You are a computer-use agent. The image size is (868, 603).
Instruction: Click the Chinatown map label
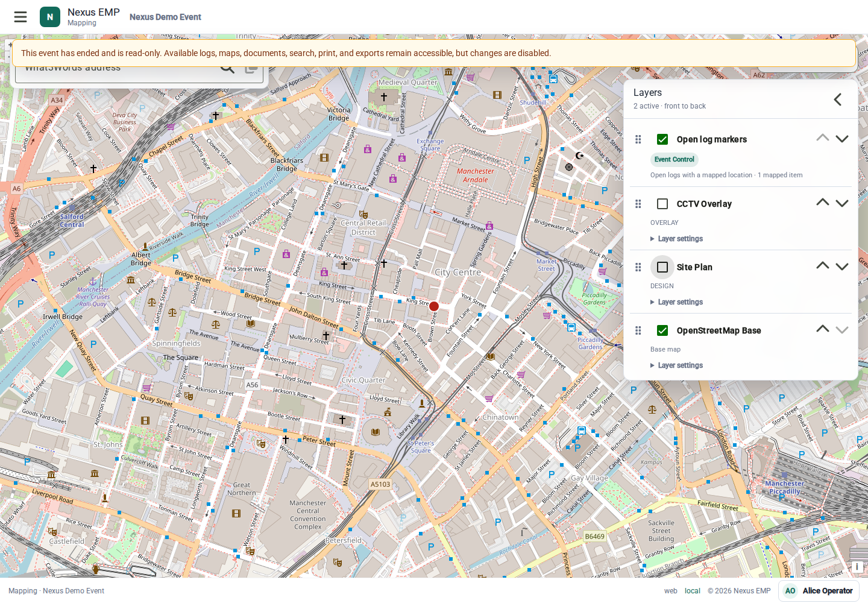pyautogui.click(x=500, y=417)
